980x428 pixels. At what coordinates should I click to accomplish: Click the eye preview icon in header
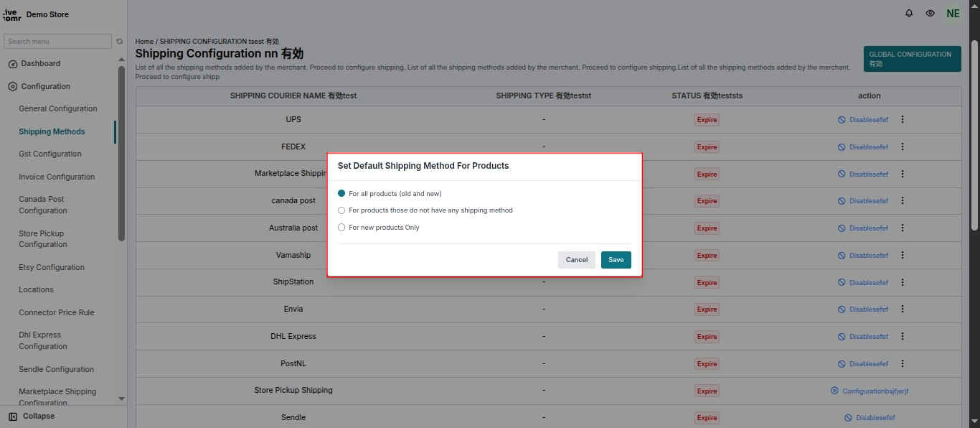point(930,13)
